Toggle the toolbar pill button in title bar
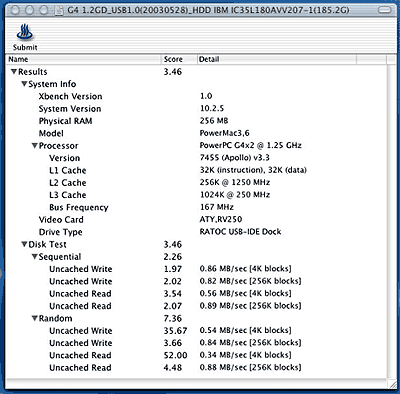Viewport: 400px width, 394px height. [x=385, y=10]
